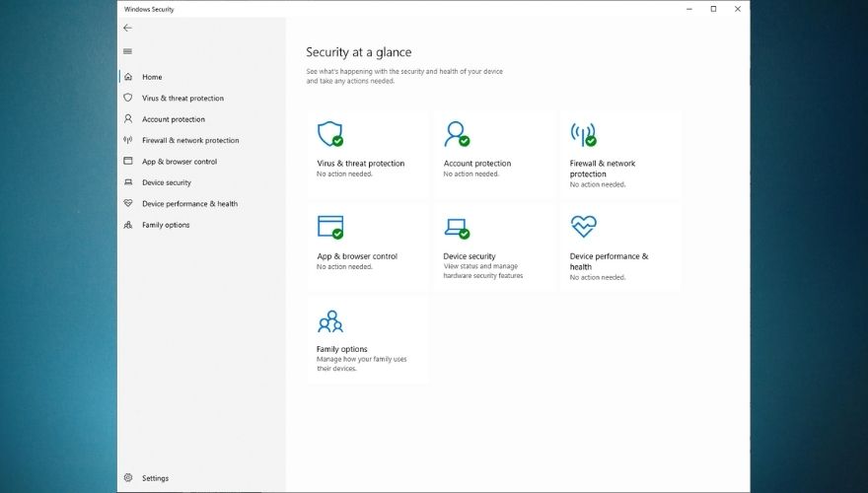This screenshot has height=493, width=868.
Task: Click the large Firewall antenna tile icon
Action: [x=583, y=134]
